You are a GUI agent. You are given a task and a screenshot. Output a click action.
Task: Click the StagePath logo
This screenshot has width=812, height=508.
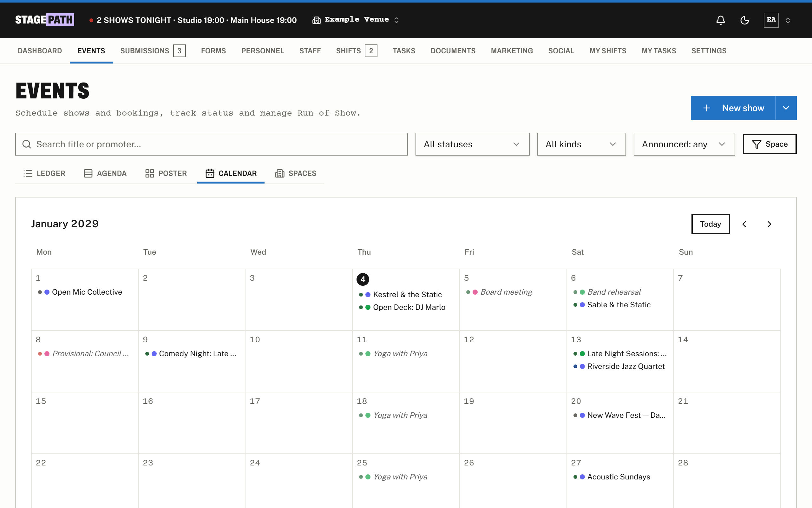(45, 20)
